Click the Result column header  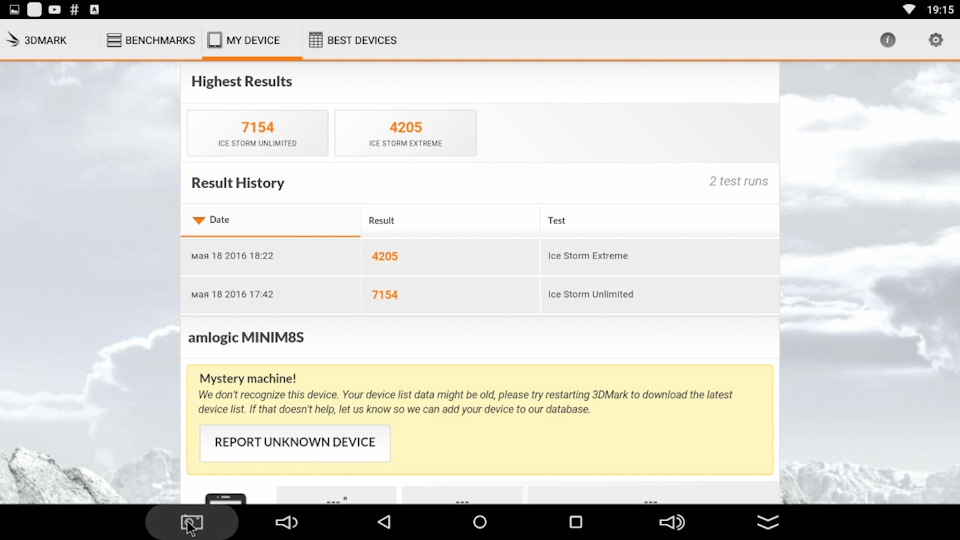click(x=451, y=220)
